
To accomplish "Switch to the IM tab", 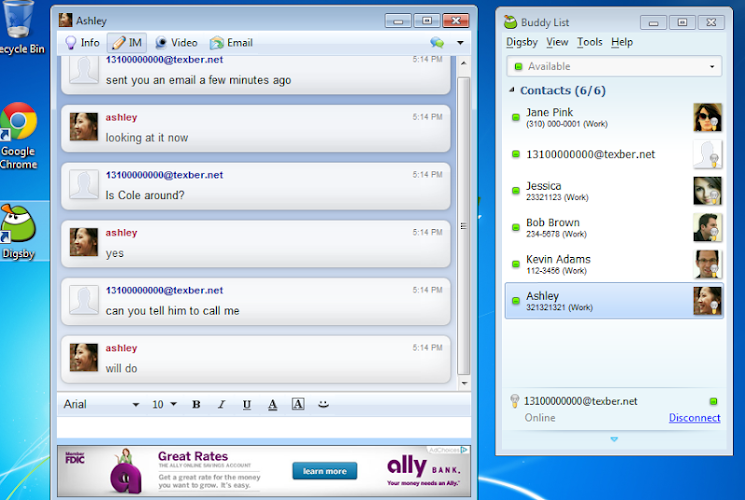I will click(x=127, y=43).
